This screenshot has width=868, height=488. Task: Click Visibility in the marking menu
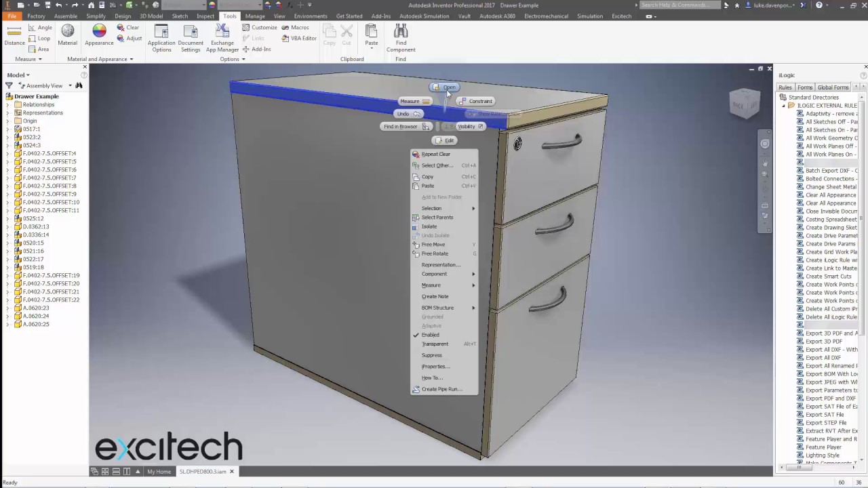tap(470, 127)
